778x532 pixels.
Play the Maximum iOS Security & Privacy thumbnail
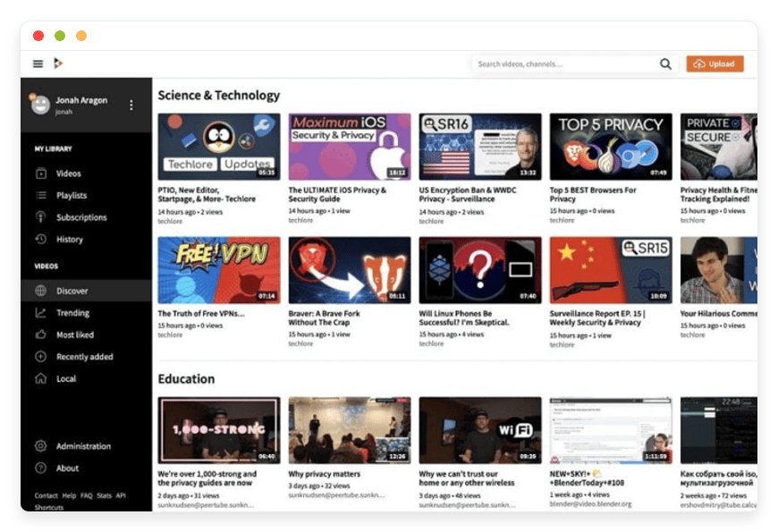tap(350, 147)
